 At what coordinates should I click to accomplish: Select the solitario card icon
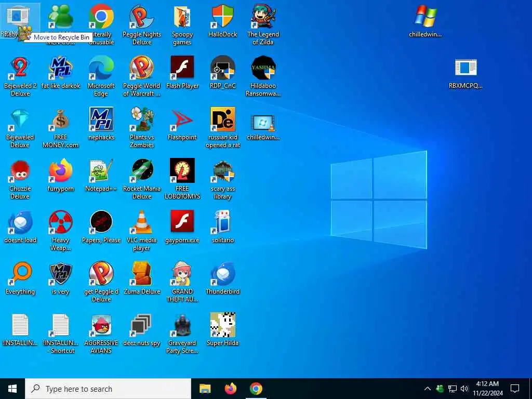click(x=222, y=222)
